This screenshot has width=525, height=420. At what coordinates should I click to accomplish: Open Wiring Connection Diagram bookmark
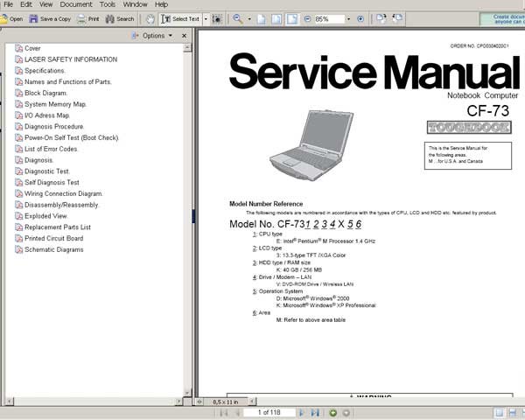(x=64, y=193)
